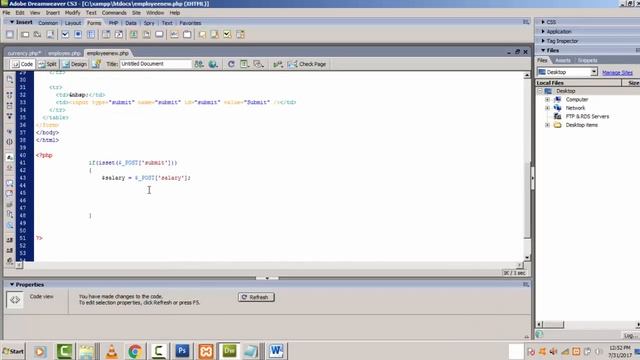This screenshot has height=360, width=640.
Task: Switch to Design view
Action: coord(75,64)
